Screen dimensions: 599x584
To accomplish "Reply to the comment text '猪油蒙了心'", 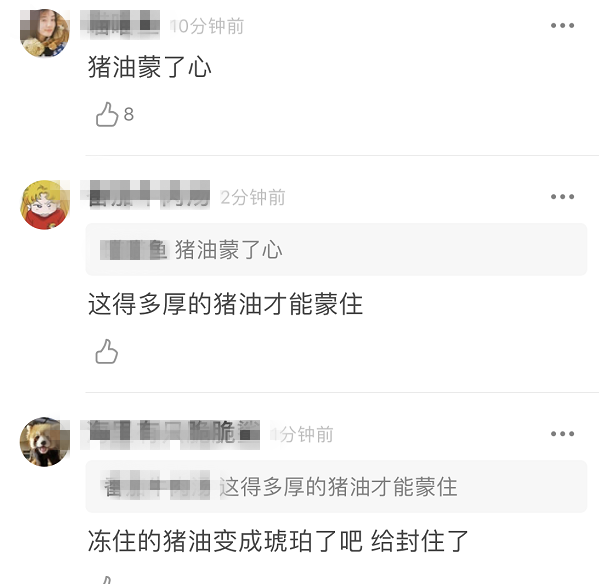I will [149, 67].
